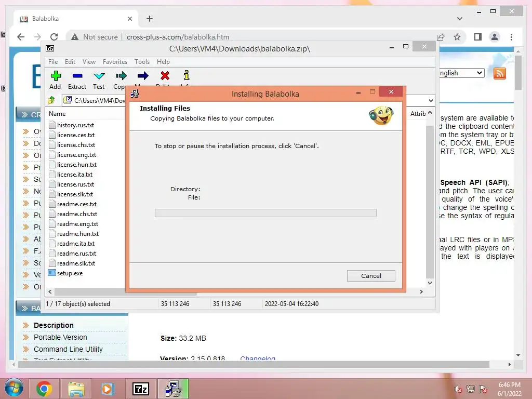Open the View menu in 7-Zip
The height and width of the screenshot is (399, 532).
(x=89, y=62)
